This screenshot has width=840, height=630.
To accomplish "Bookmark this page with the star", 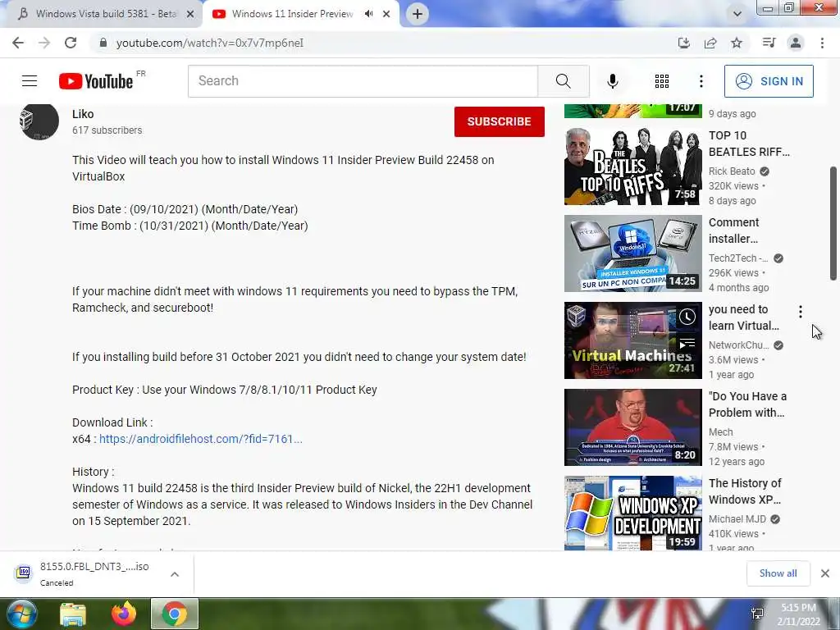I will (737, 43).
